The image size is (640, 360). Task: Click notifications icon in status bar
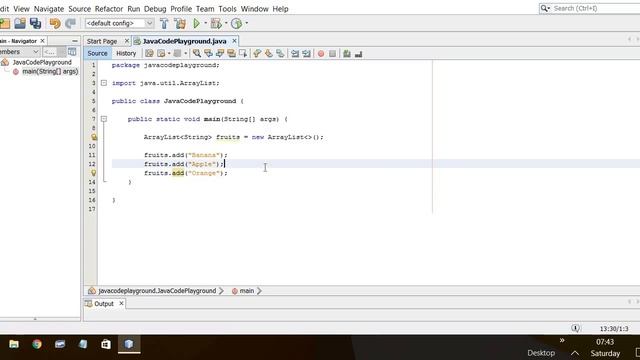576,328
